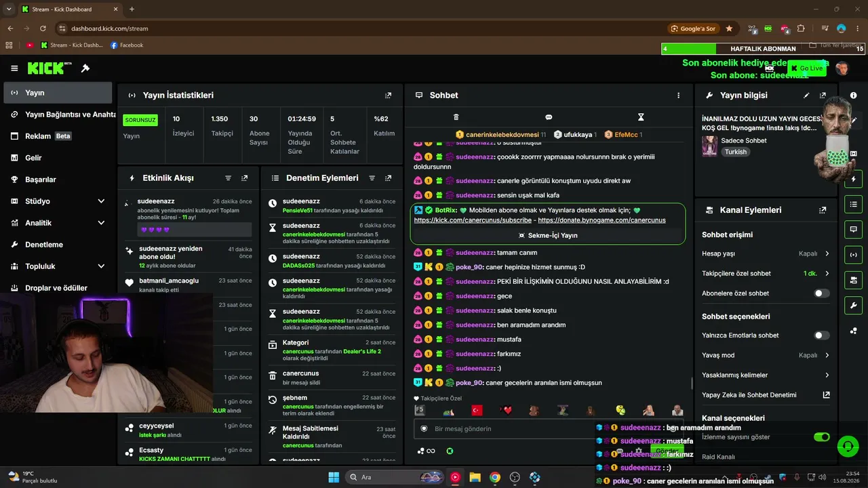The height and width of the screenshot is (488, 868).
Task: Pop out the Yayın İstatistikleri panel
Action: pos(388,96)
